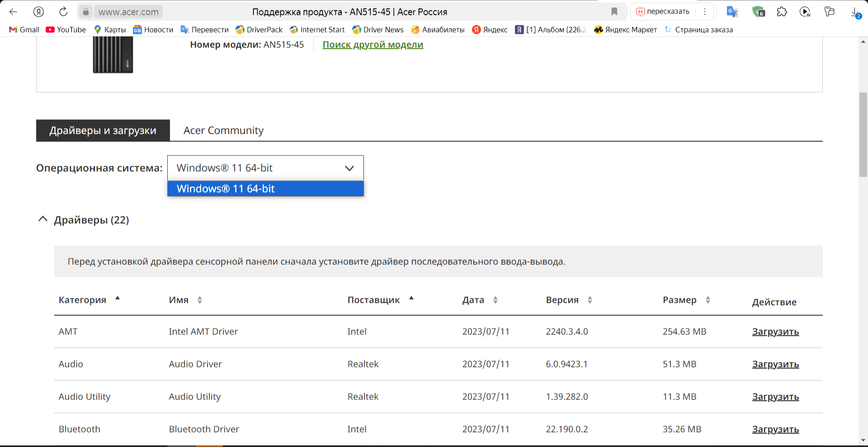Open the Страница заказа bookmark
This screenshot has height=447, width=868.
[699, 29]
